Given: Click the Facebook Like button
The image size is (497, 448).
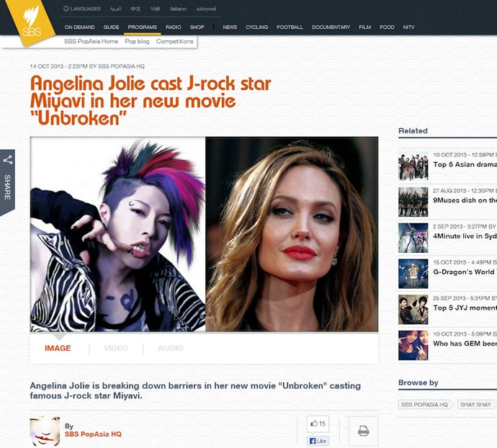Looking at the screenshot, I should pos(318,441).
